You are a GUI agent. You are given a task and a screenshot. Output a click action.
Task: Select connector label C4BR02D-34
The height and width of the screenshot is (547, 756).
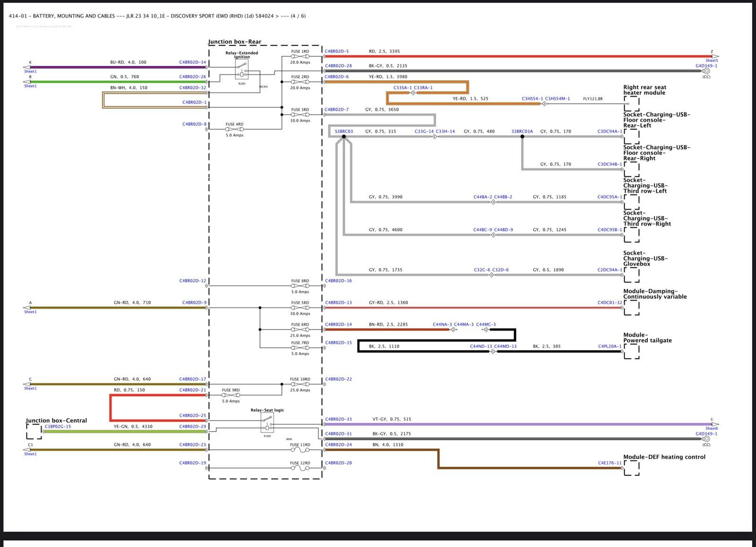193,62
